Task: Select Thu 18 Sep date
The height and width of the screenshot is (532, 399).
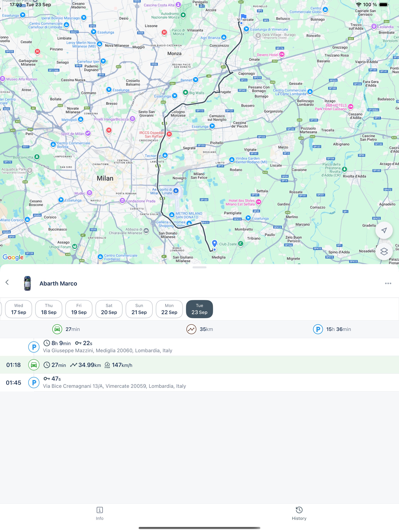Action: [49, 309]
